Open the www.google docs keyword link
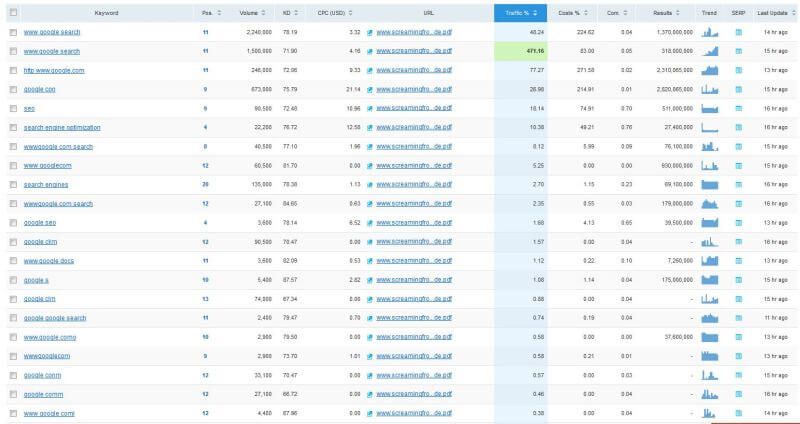 [x=48, y=261]
